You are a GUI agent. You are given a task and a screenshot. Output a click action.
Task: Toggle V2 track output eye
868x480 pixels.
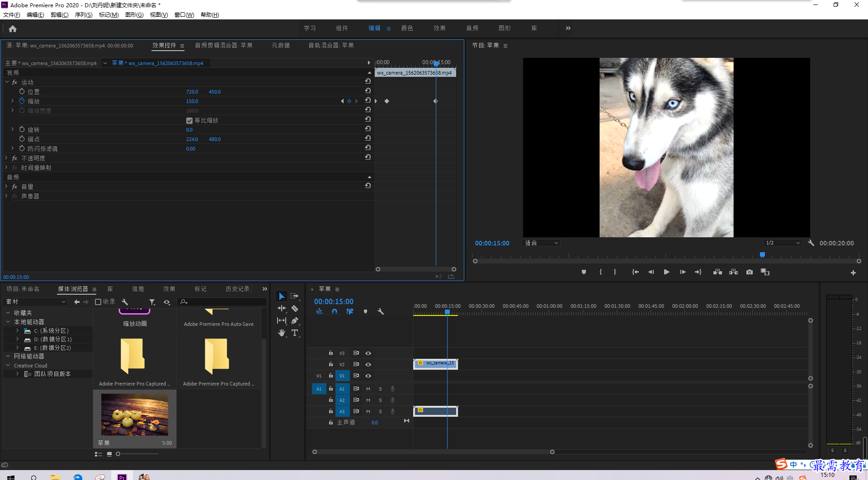(368, 364)
